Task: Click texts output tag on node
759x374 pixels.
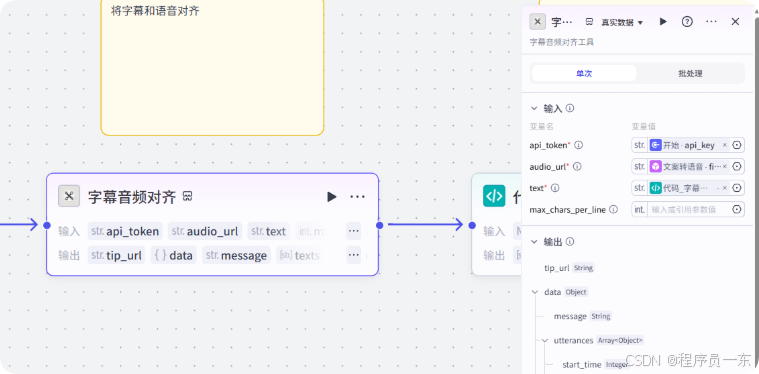Action: point(300,255)
